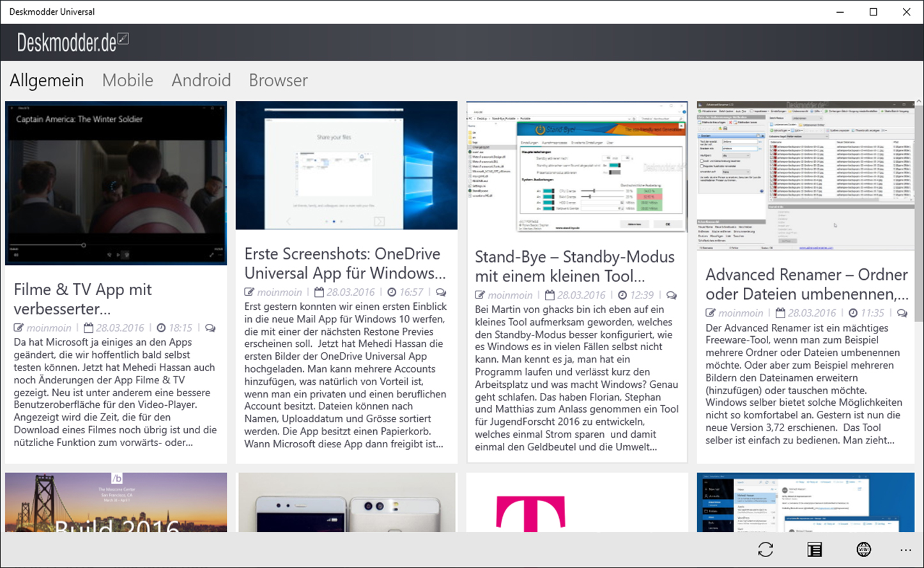The height and width of the screenshot is (568, 924).
Task: Switch to the Mobile tab
Action: coord(128,81)
